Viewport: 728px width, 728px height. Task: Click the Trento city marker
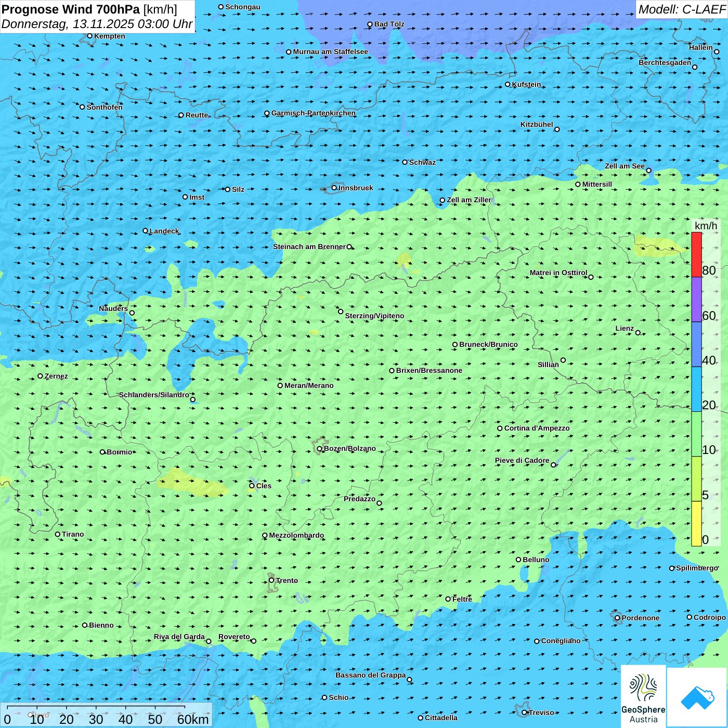(x=271, y=580)
